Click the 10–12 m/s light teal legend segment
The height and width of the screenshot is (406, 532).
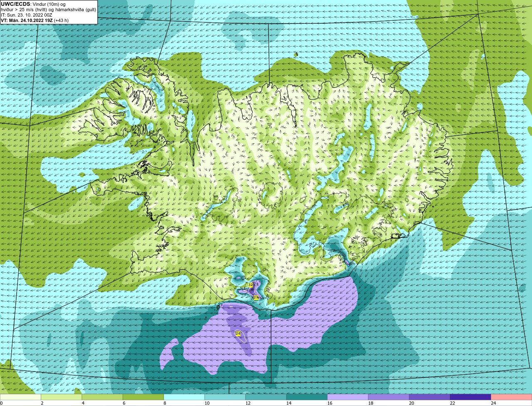click(x=225, y=397)
